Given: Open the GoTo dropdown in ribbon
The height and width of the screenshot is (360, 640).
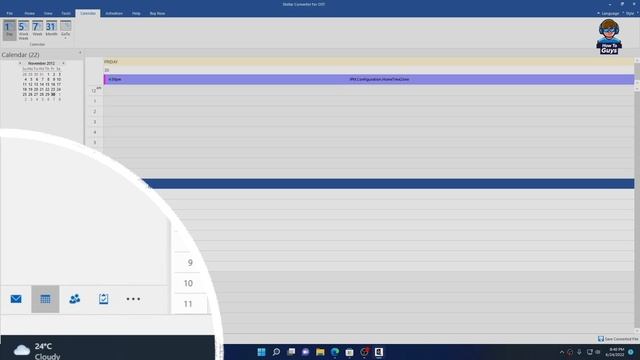Looking at the screenshot, I should (x=65, y=30).
